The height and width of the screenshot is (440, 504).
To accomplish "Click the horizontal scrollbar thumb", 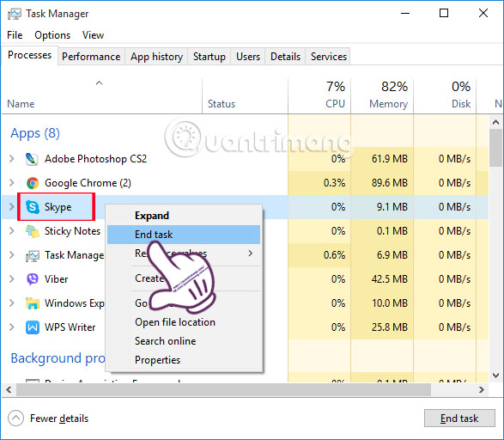I will click(224, 390).
